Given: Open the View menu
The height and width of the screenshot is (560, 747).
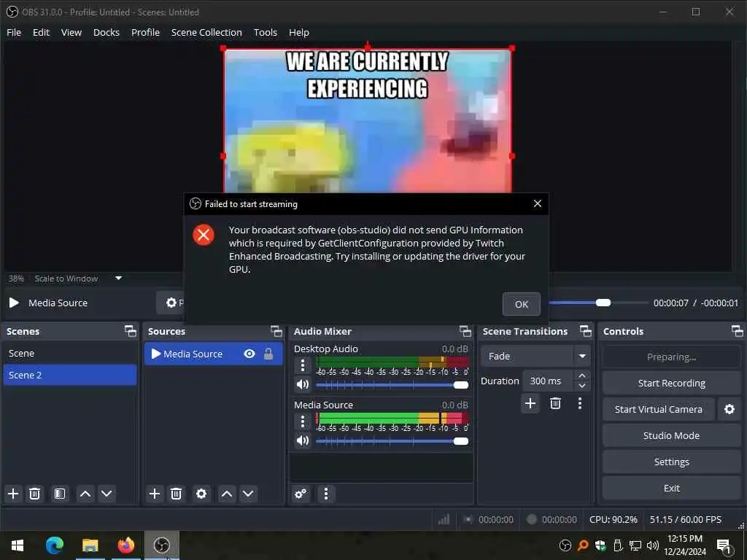Looking at the screenshot, I should (x=71, y=32).
